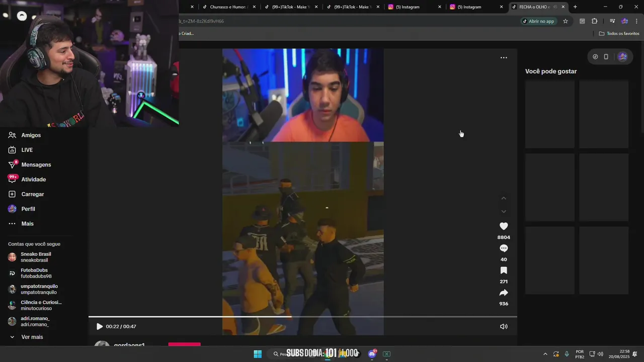This screenshot has width=644, height=362.
Task: Open the LIVE section in sidebar
Action: 27,150
